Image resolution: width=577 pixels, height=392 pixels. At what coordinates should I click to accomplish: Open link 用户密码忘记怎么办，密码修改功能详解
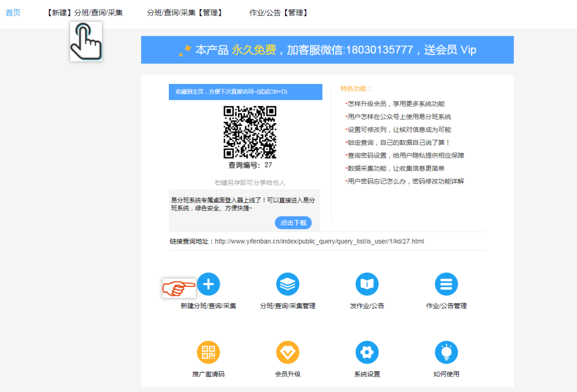(x=406, y=181)
